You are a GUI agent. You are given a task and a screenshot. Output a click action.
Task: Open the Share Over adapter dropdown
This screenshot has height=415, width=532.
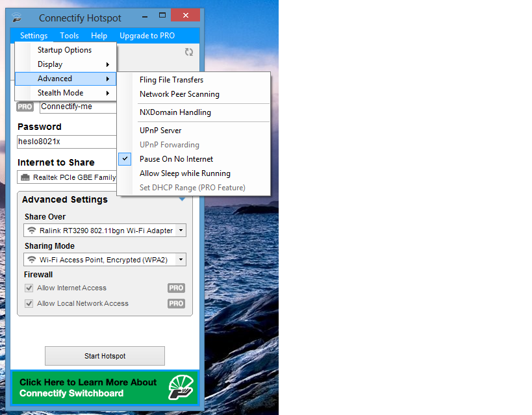point(181,231)
